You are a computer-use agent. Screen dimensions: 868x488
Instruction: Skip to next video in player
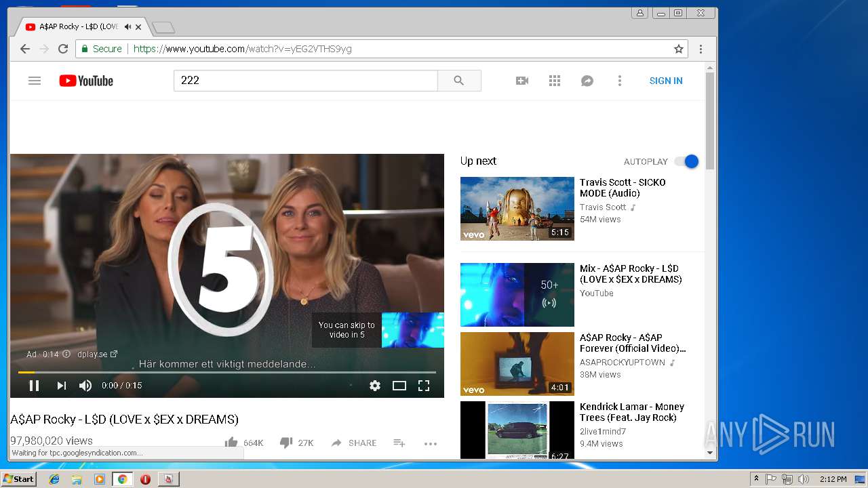61,386
